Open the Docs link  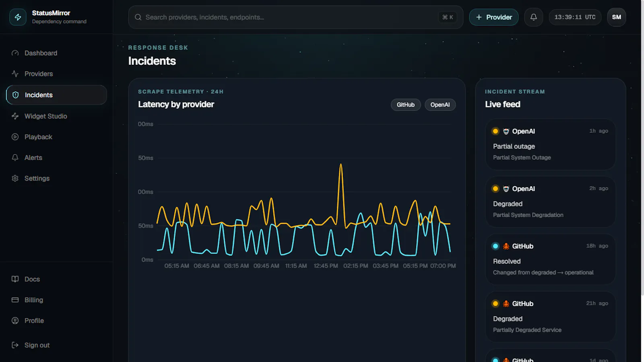56,279
